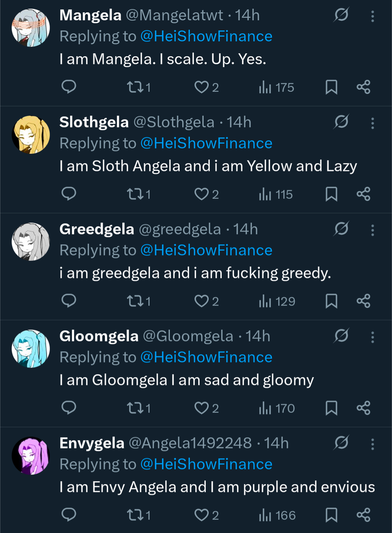Image resolution: width=392 pixels, height=533 pixels.
Task: Open more options for Mangela's tweet
Action: (x=372, y=16)
